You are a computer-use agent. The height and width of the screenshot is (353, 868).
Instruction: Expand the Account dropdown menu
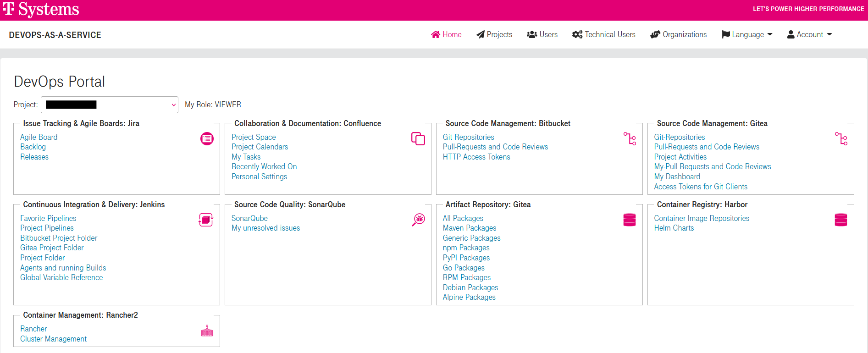(x=809, y=35)
